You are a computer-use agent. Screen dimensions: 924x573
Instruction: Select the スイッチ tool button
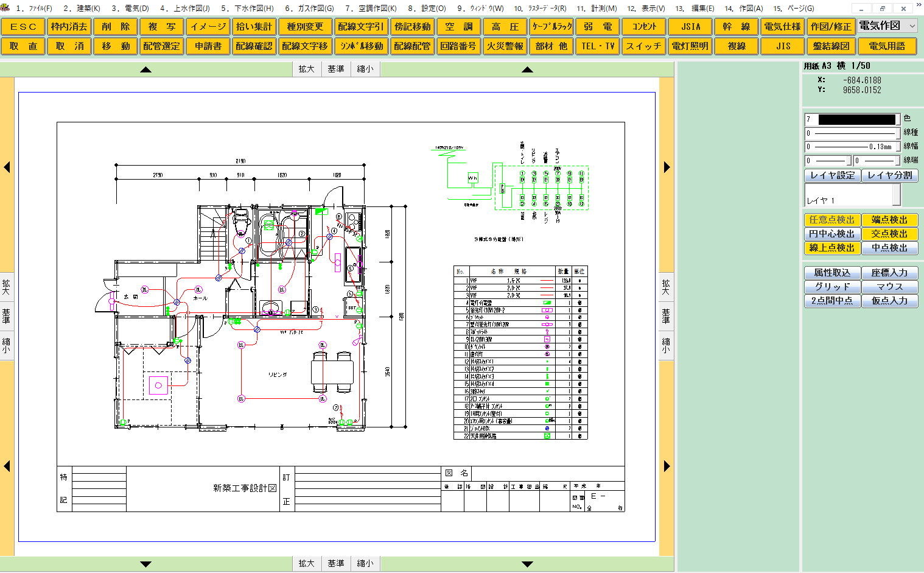pos(644,46)
